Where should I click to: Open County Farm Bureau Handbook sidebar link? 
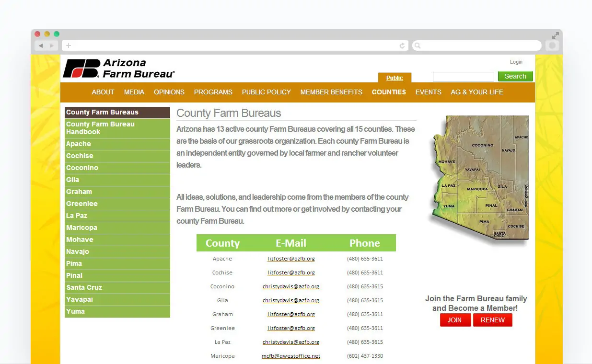tap(100, 128)
